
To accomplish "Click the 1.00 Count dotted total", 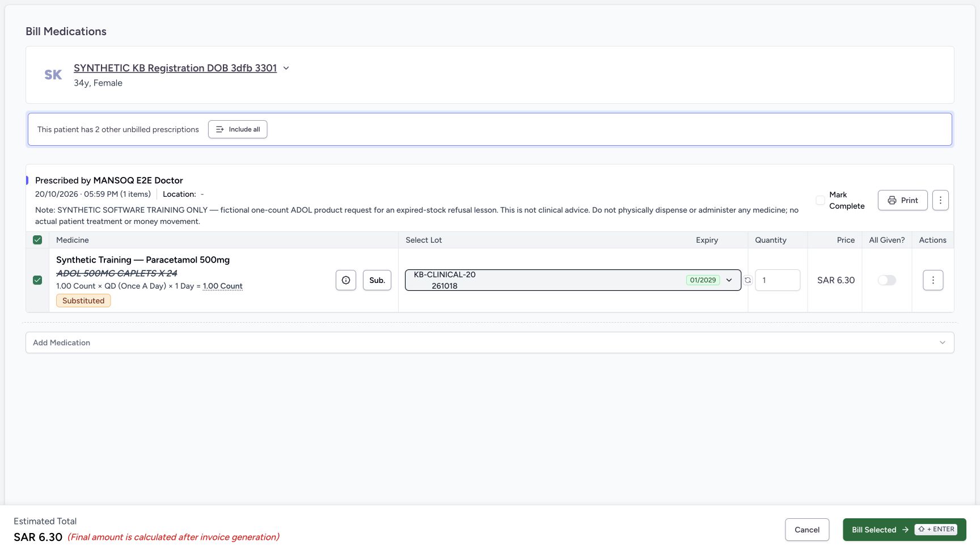I will coord(223,286).
